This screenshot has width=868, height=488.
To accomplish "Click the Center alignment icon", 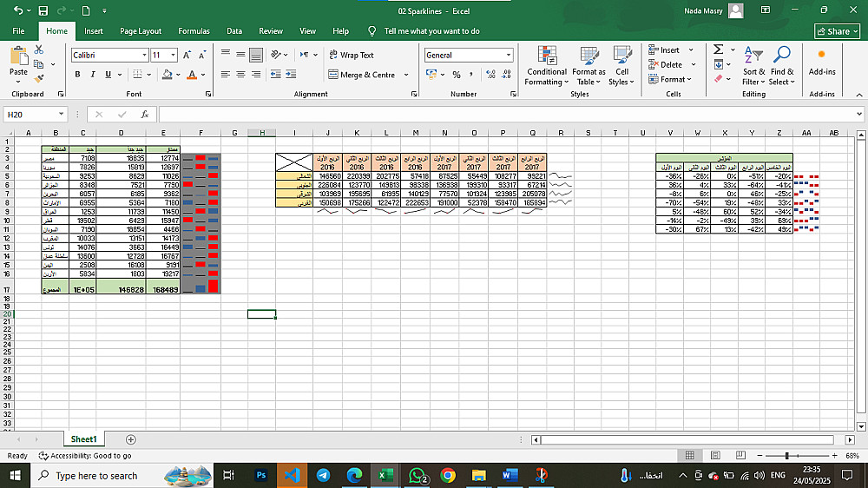I will point(240,74).
